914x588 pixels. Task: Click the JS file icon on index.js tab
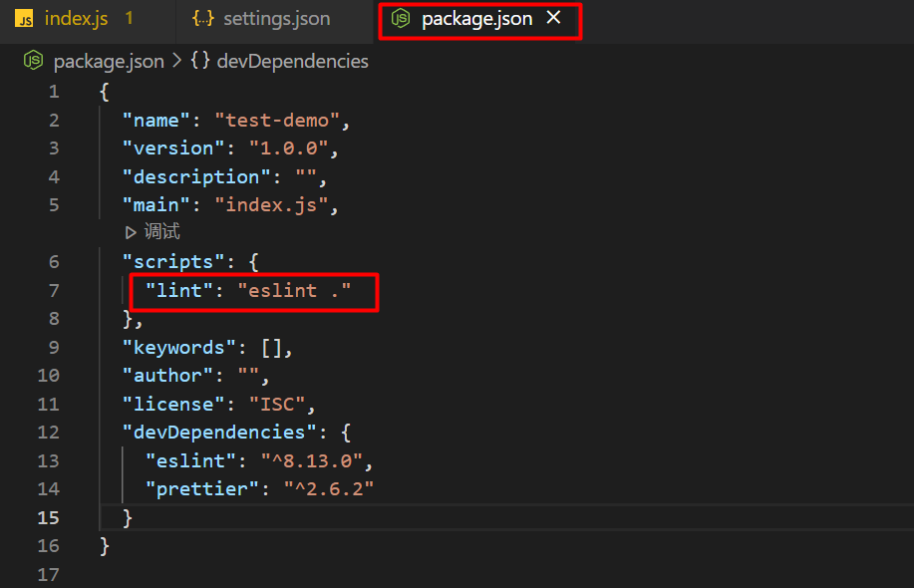click(x=25, y=19)
